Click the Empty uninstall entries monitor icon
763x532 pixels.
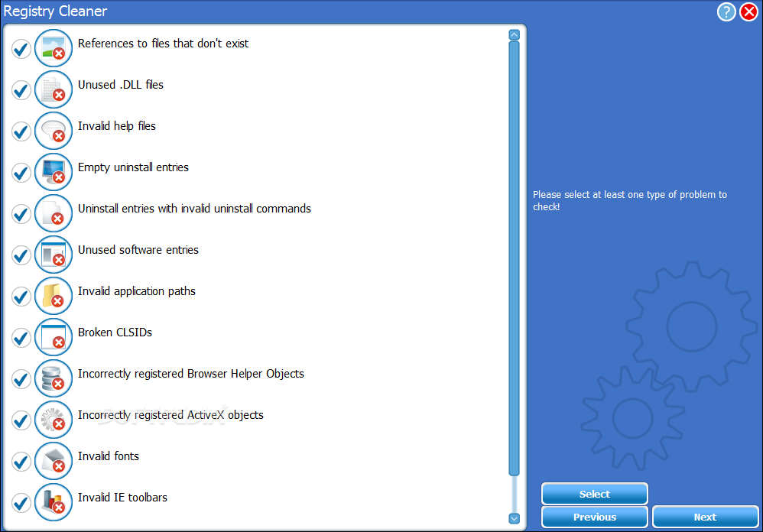pos(54,172)
